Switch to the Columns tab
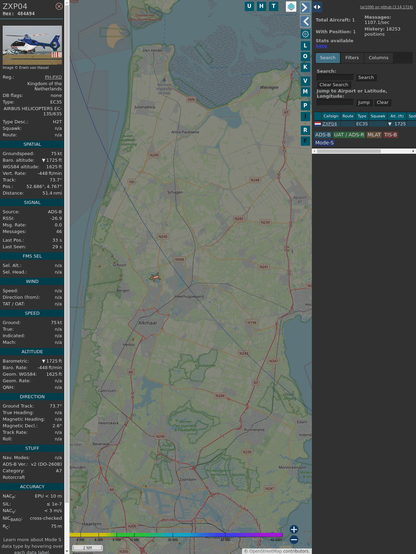The height and width of the screenshot is (554, 416). point(378,58)
